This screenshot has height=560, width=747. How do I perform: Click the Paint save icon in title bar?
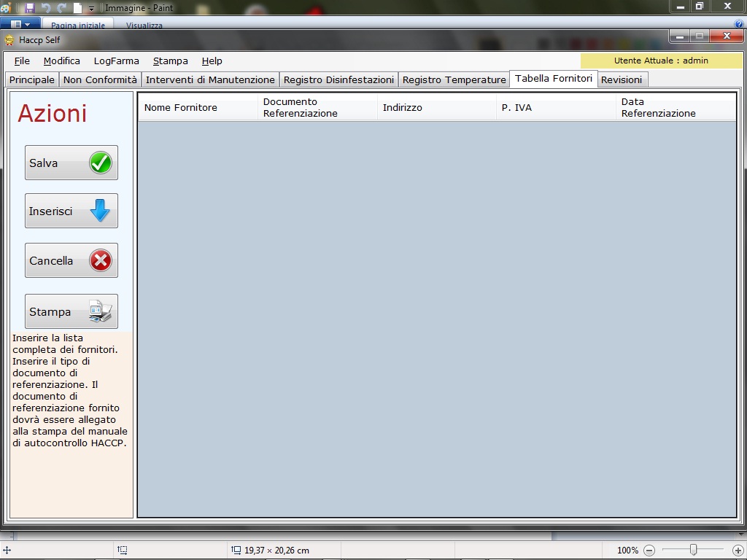30,8
